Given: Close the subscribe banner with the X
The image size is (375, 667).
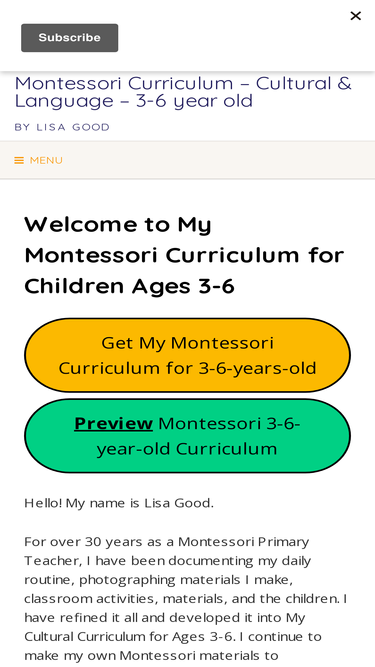Looking at the screenshot, I should [355, 16].
